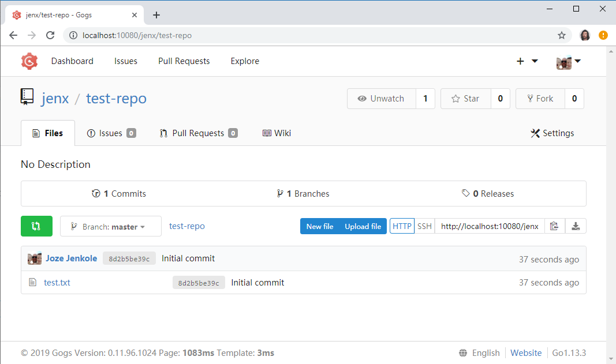616x364 pixels.
Task: Open Joze Jenkole's avatar thumbnail
Action: click(34, 258)
